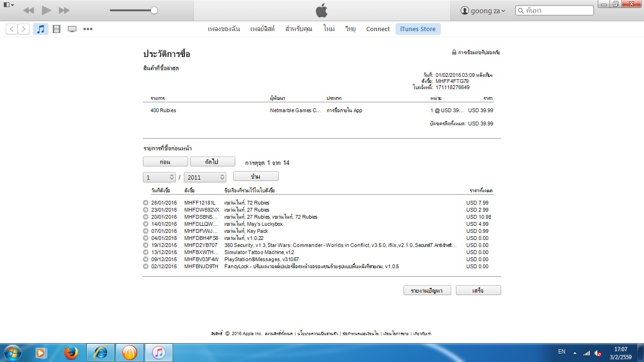644x362 pixels.
Task: Open order details for 04/01/2016 arrow
Action: tap(146, 238)
